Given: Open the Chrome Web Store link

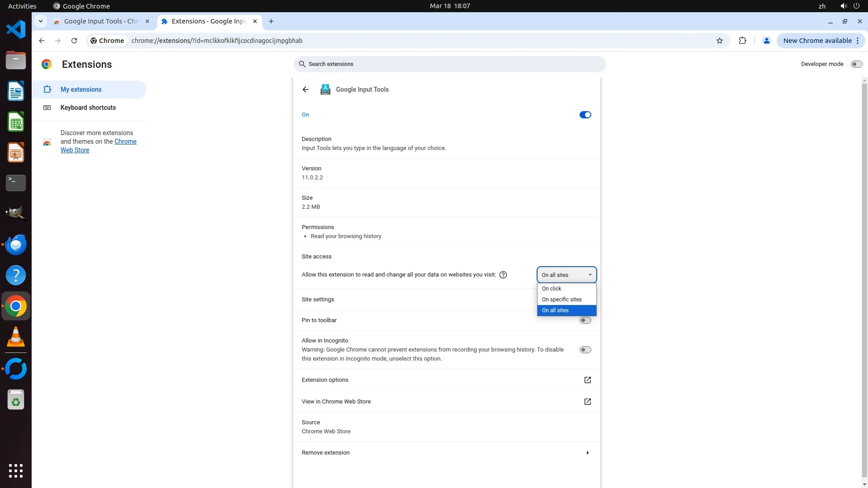Looking at the screenshot, I should pos(125,141).
